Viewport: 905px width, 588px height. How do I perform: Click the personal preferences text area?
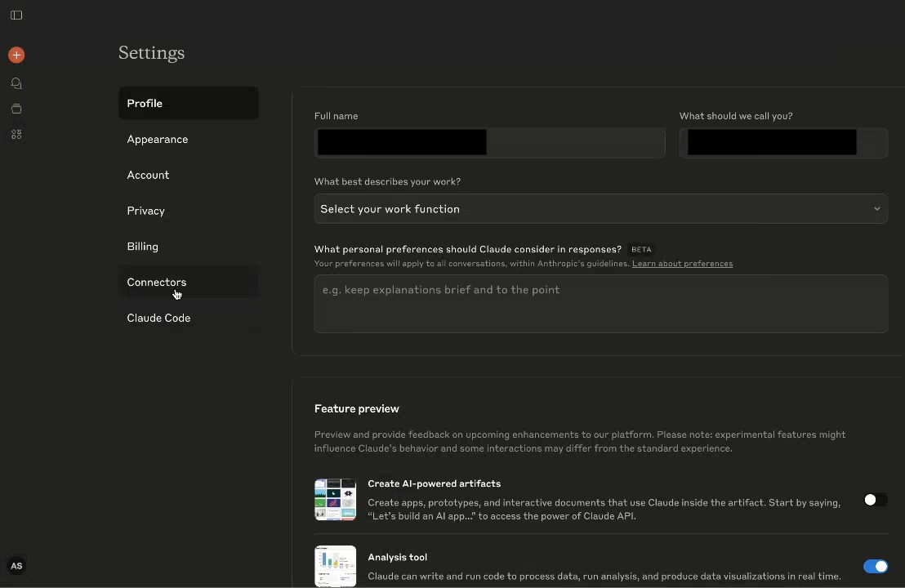pos(600,304)
